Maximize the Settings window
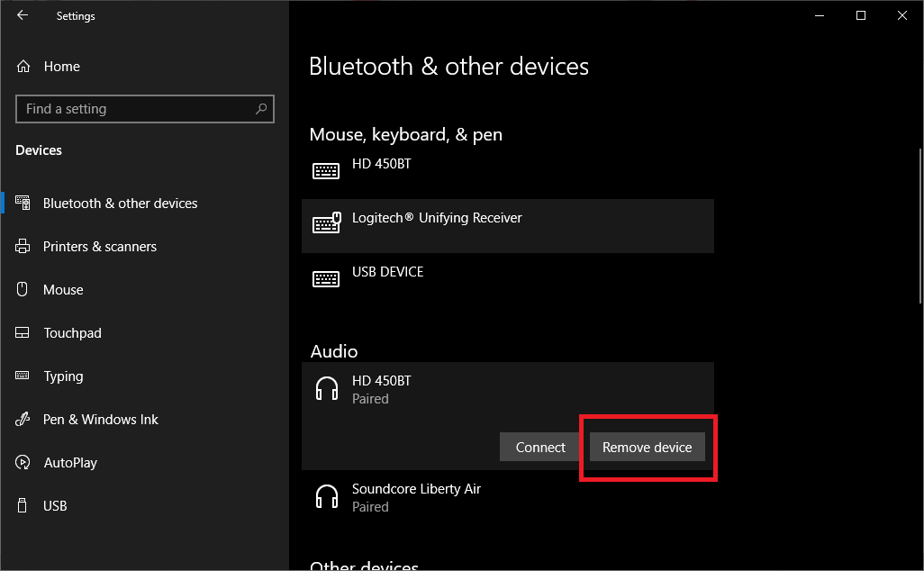The height and width of the screenshot is (571, 924). point(860,15)
